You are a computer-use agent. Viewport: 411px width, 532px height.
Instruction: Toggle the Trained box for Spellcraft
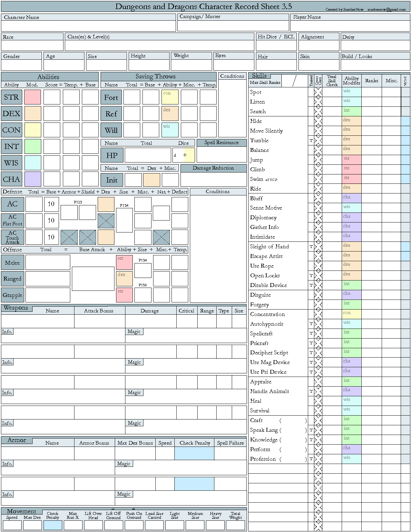311,333
